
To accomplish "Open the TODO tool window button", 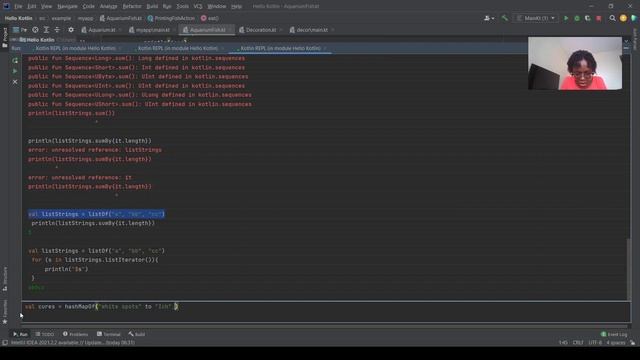I will [44, 334].
